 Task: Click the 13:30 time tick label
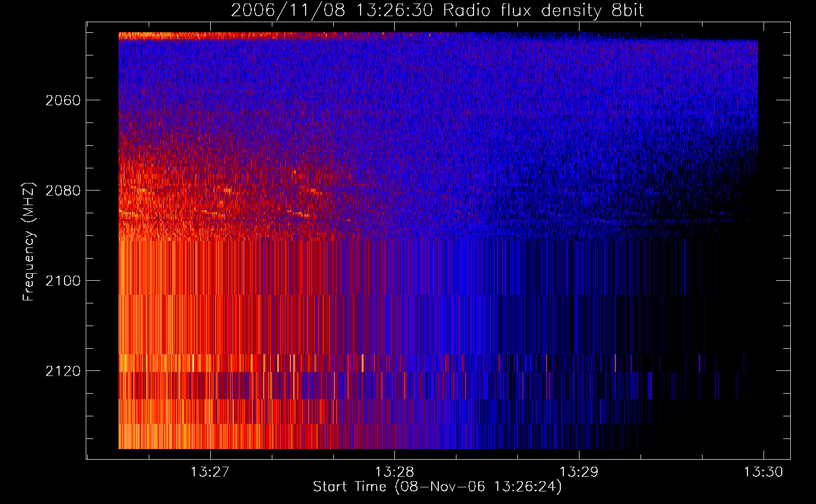tap(764, 472)
